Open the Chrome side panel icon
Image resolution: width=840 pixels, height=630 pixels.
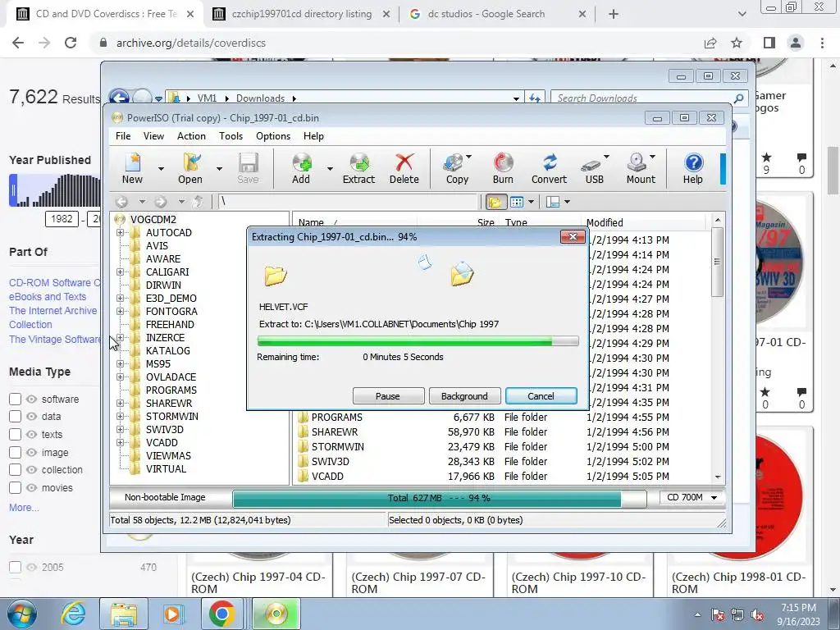point(769,43)
